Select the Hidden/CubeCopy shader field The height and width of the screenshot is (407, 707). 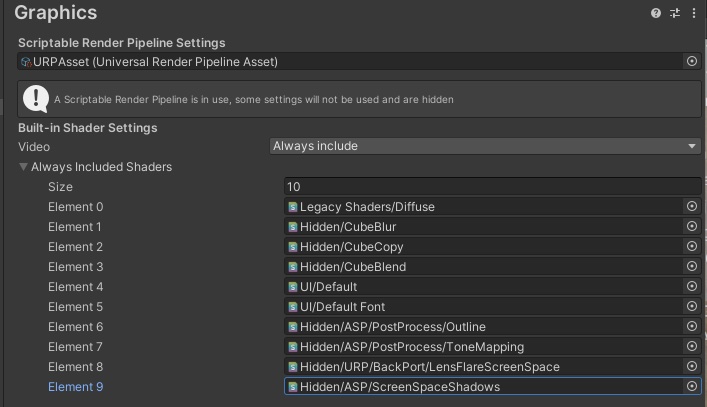click(480, 247)
